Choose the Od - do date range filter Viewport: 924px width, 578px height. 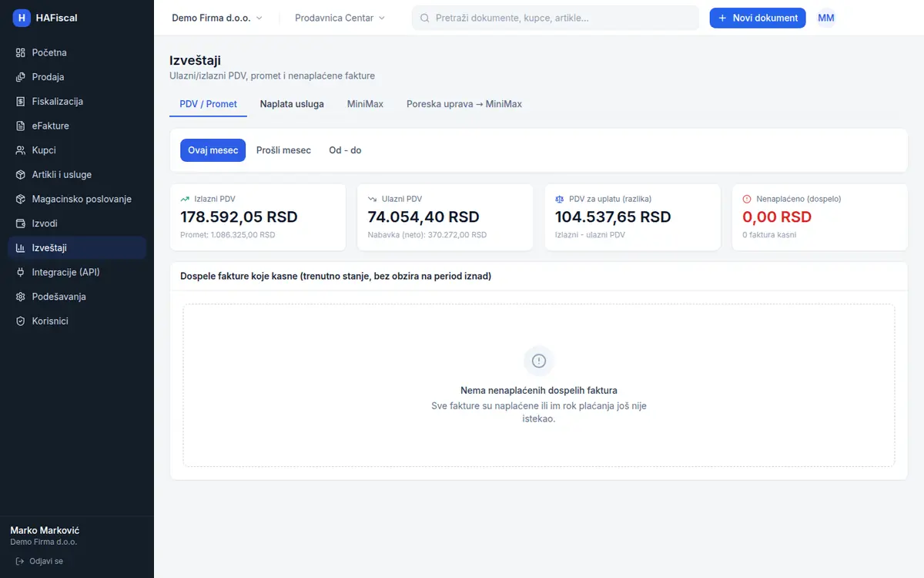[x=345, y=150]
